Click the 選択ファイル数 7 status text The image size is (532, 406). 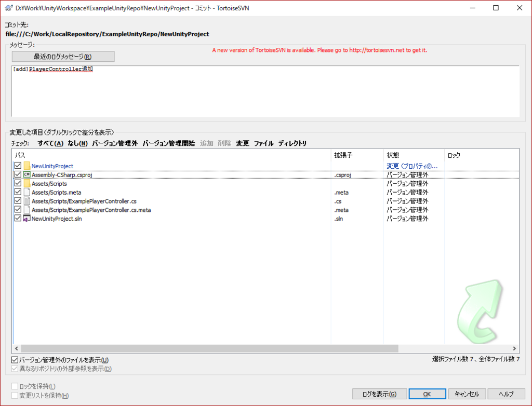pos(476,359)
